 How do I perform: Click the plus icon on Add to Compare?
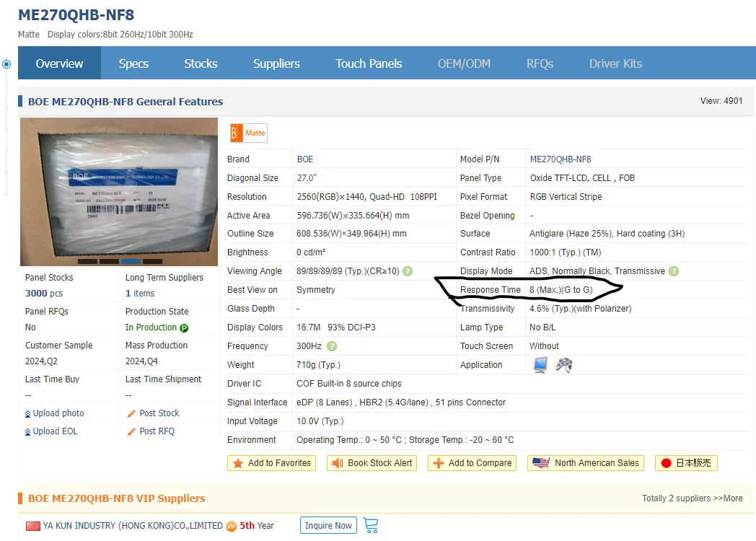(438, 462)
